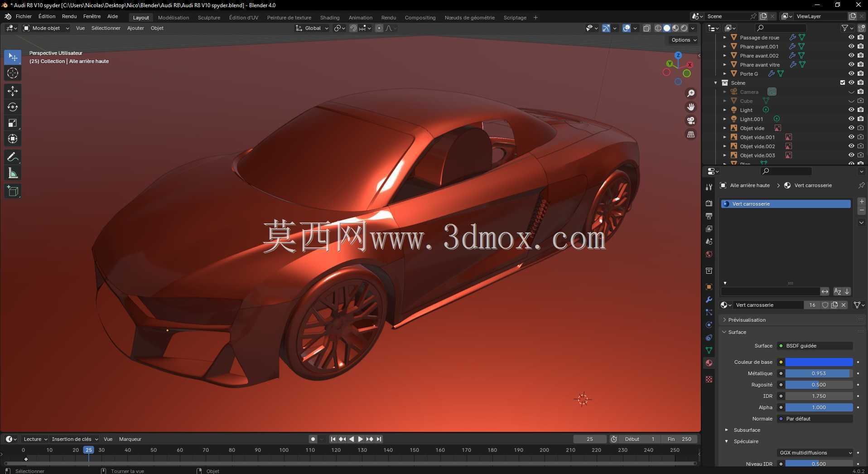Click the Fin 250 end frame field
868x474 pixels.
680,439
